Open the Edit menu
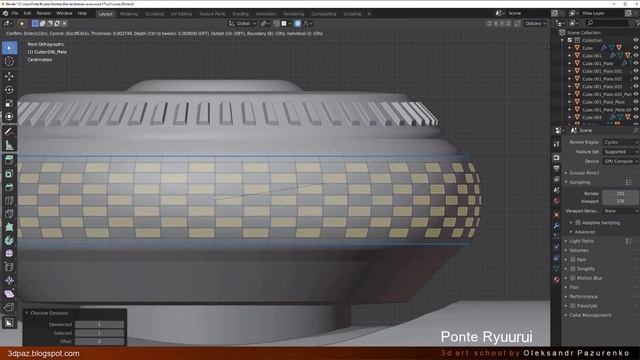This screenshot has height=360, width=640. click(x=27, y=13)
